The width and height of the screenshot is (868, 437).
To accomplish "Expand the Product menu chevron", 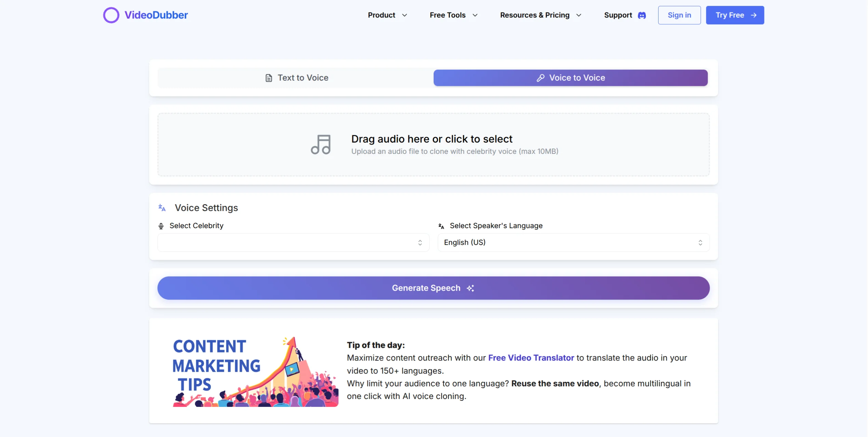I will 405,15.
